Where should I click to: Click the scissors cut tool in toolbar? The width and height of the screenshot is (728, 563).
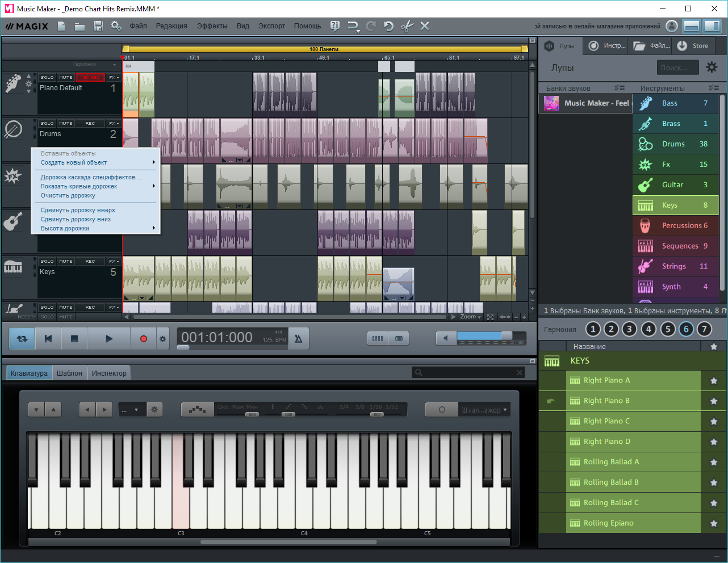coord(407,26)
